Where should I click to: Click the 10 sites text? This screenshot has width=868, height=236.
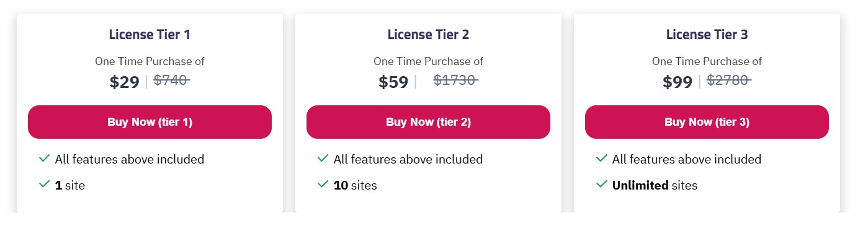coord(355,185)
